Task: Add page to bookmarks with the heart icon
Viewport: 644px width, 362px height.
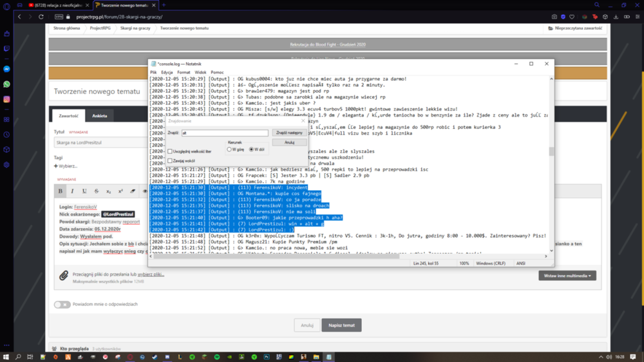Action: (x=572, y=17)
